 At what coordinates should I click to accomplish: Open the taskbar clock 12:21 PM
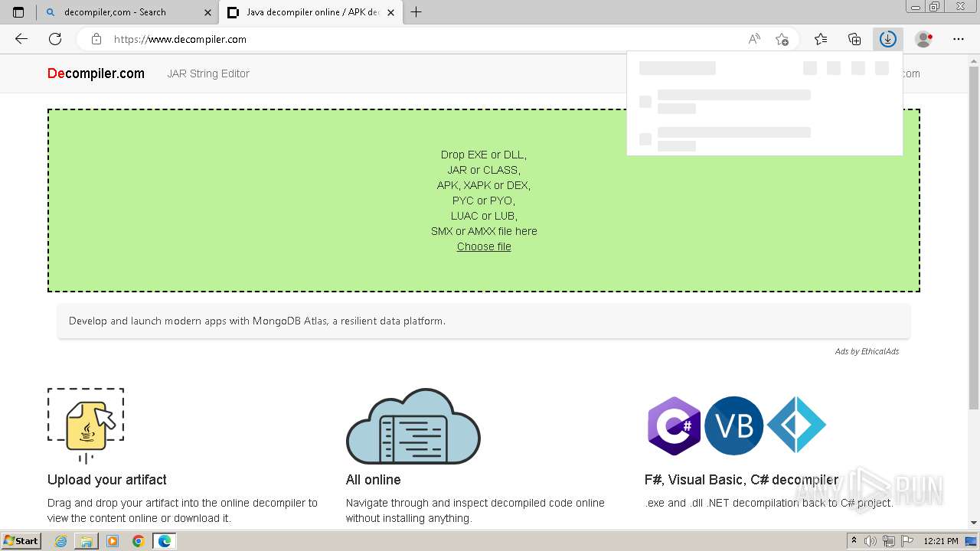click(x=941, y=541)
